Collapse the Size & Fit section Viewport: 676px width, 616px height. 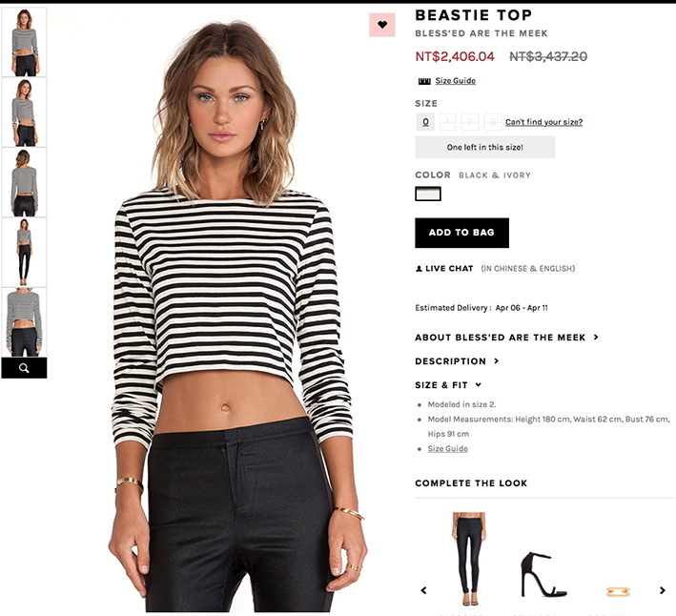(448, 385)
